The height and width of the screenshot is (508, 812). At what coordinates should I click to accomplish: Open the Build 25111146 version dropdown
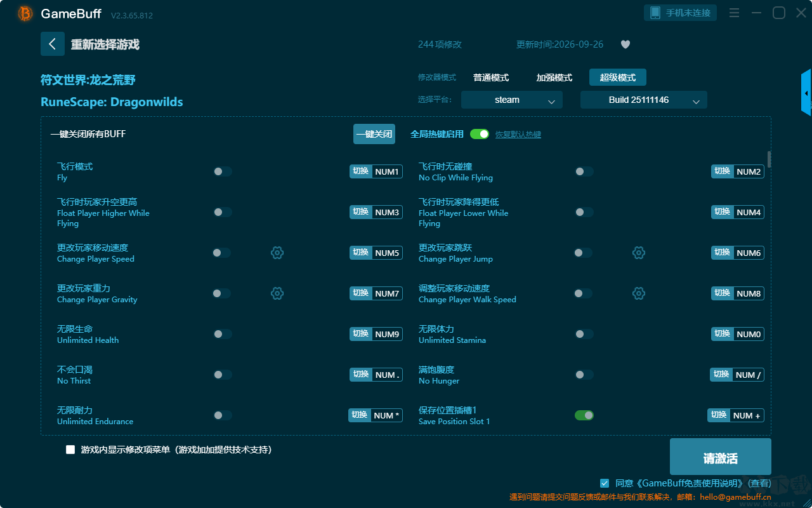644,100
